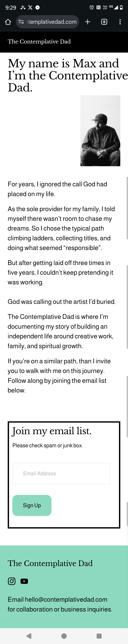Tap the Join my email list heading
Screen dimensions: 128x644
point(52,431)
